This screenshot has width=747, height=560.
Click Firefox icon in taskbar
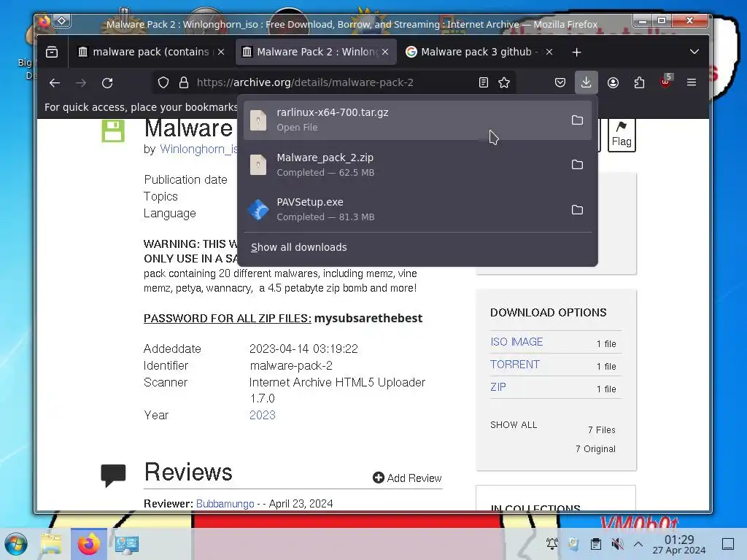(88, 544)
